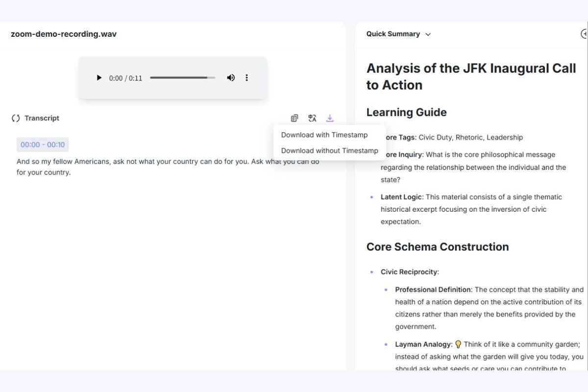Click the Civic Reciprocity bullet
Viewport: 588px width, 392px height.
tap(410, 272)
